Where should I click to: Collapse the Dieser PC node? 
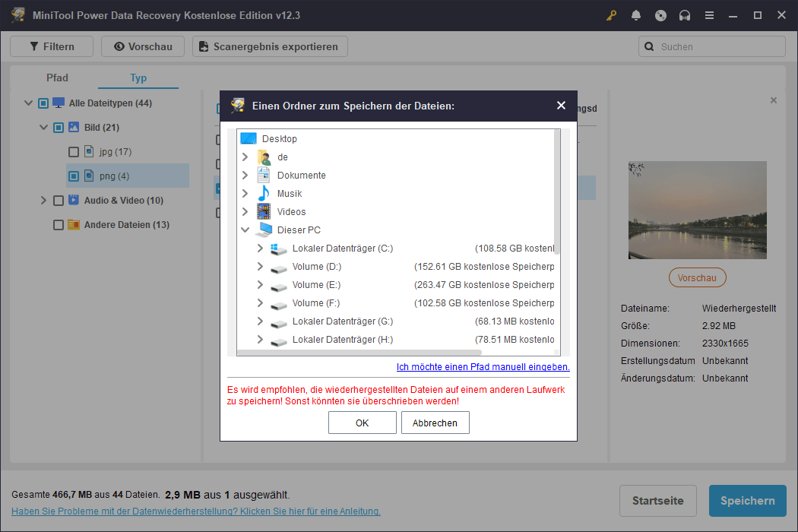(x=245, y=230)
